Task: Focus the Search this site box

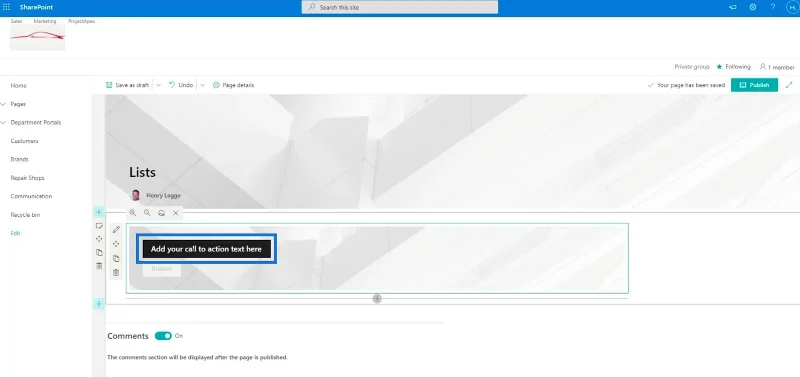Action: click(399, 7)
